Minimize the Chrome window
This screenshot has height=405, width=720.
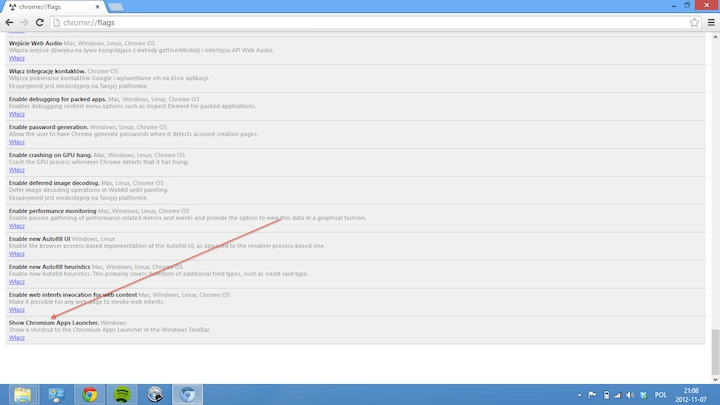(673, 6)
